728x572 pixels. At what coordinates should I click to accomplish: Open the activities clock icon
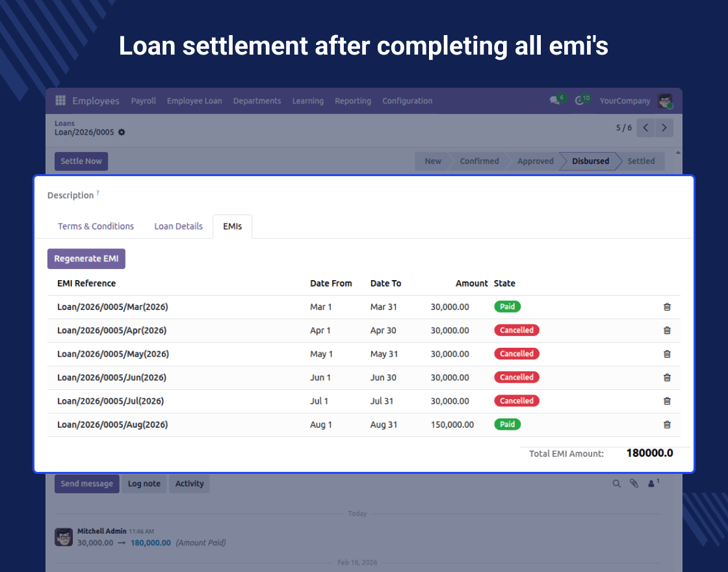[579, 100]
